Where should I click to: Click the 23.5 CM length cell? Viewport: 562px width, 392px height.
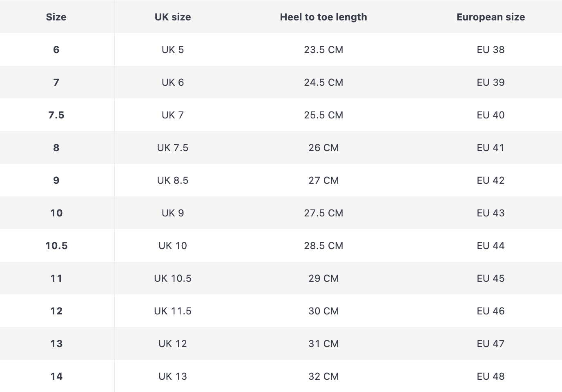click(323, 49)
